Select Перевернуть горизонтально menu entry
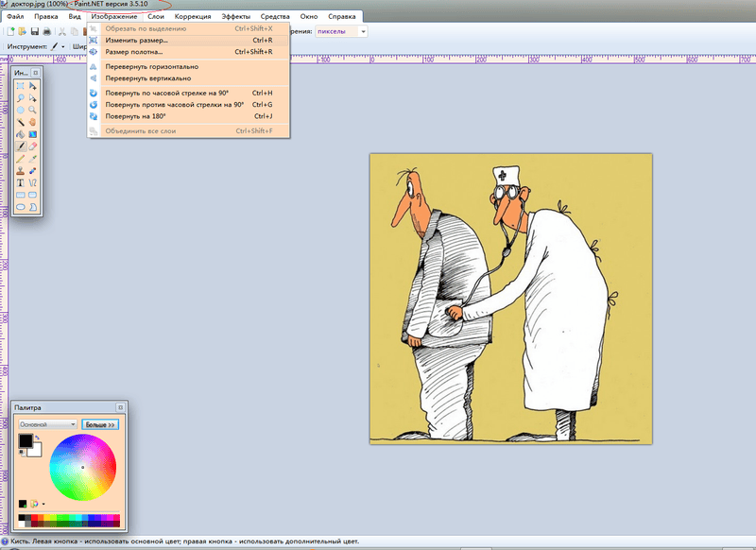Viewport: 756px width, 550px height. 151,67
